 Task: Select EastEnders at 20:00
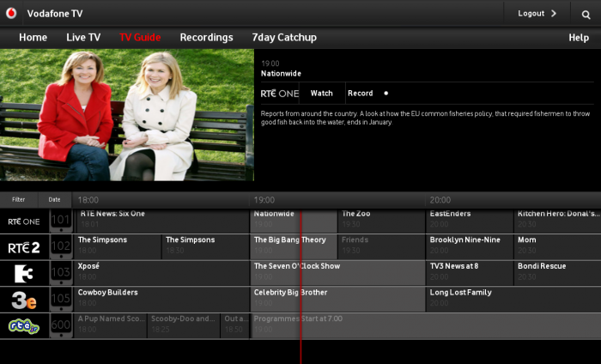[470, 221]
